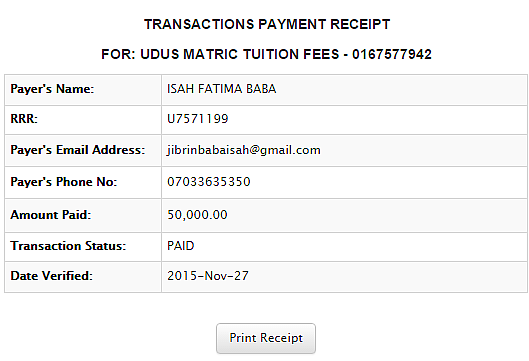Click the Payer's Name label
This screenshot has width=529, height=361.
point(52,89)
